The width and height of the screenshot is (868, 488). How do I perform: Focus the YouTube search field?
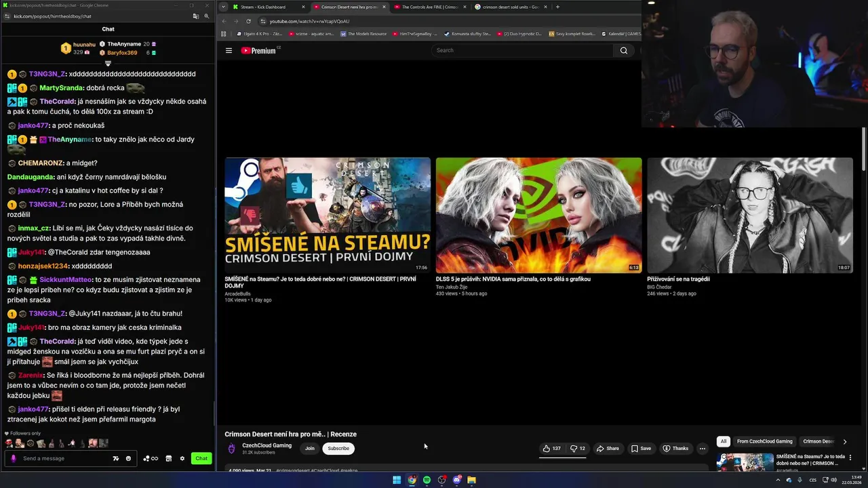pos(523,50)
